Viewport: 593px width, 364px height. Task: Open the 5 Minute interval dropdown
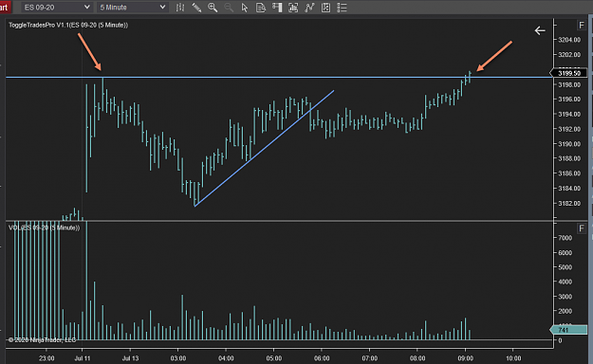point(133,8)
